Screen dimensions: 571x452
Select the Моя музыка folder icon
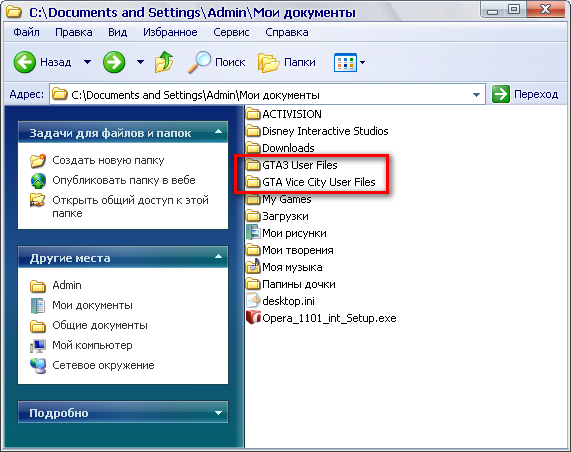[x=253, y=267]
